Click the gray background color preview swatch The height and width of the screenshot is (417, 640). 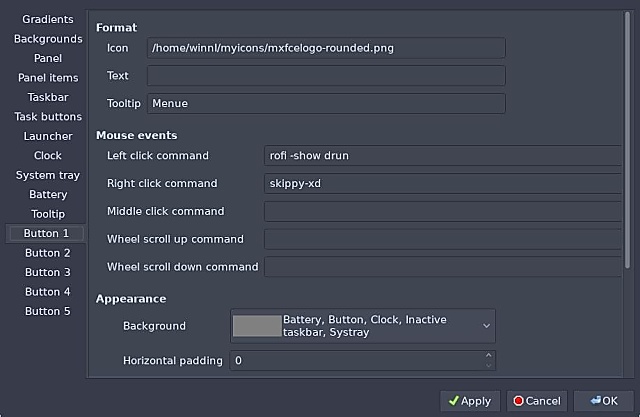click(257, 326)
